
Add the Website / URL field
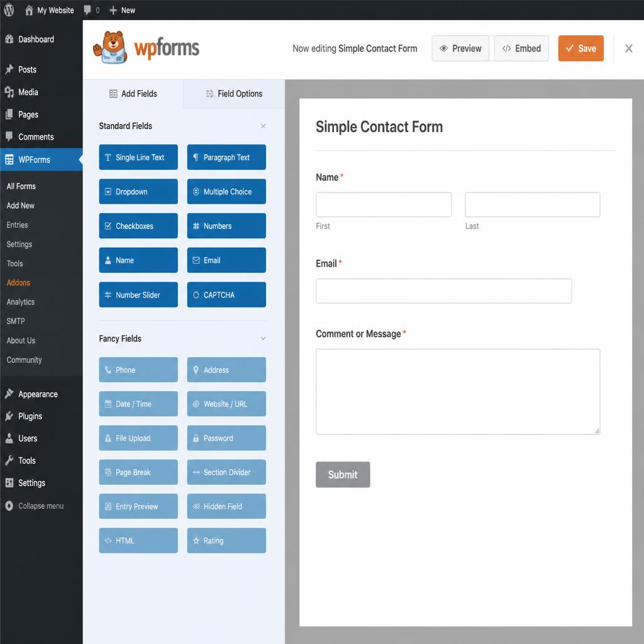click(226, 404)
